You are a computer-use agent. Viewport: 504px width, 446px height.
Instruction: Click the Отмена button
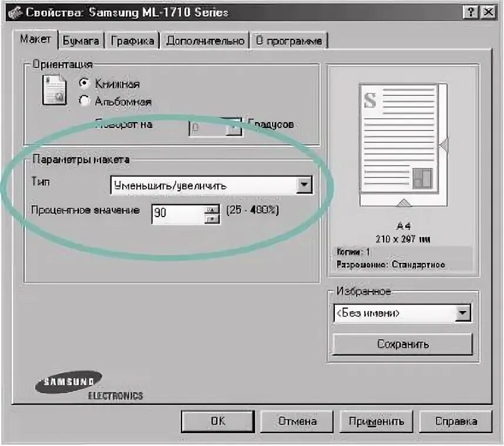(297, 421)
